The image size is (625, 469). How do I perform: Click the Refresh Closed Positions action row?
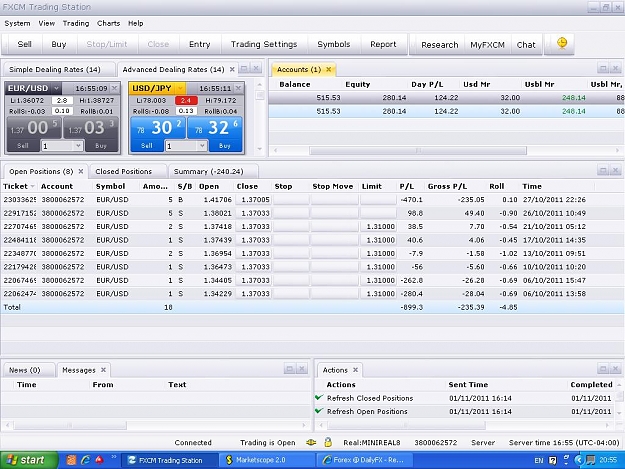tap(466, 398)
